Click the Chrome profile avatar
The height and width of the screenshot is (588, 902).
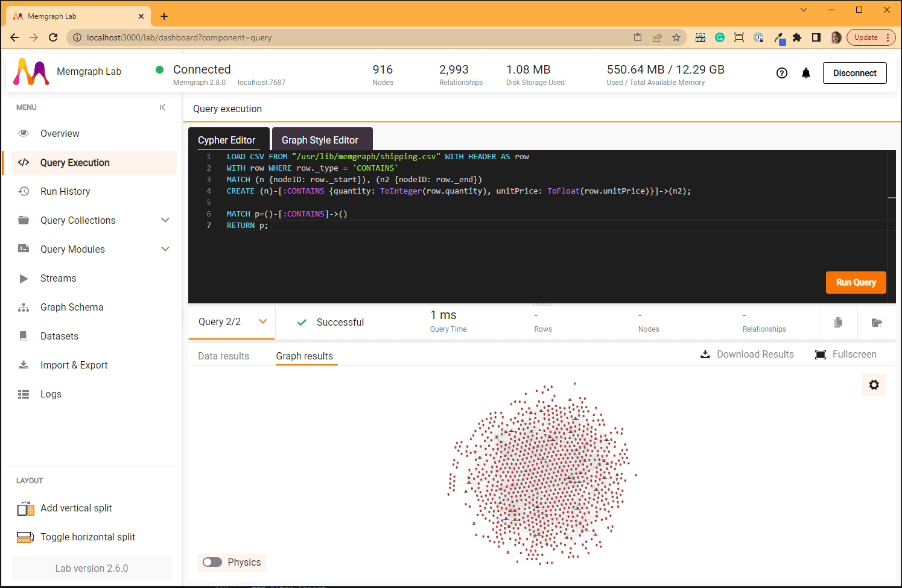pos(836,37)
